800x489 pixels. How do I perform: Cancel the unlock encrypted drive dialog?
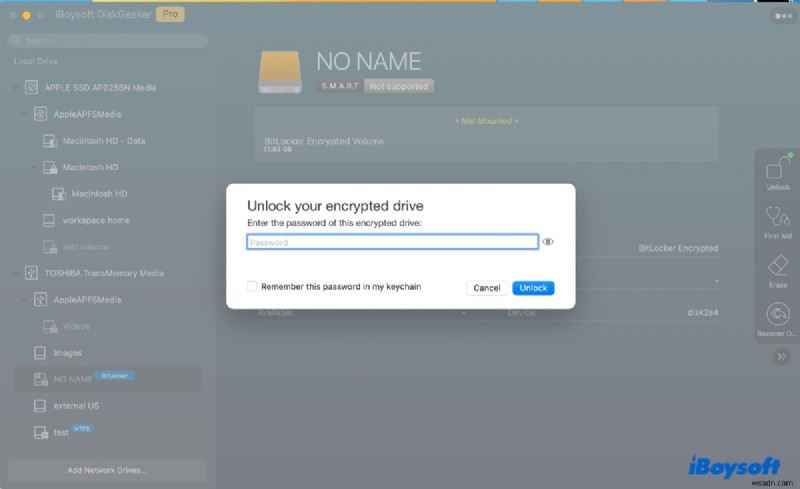click(487, 288)
